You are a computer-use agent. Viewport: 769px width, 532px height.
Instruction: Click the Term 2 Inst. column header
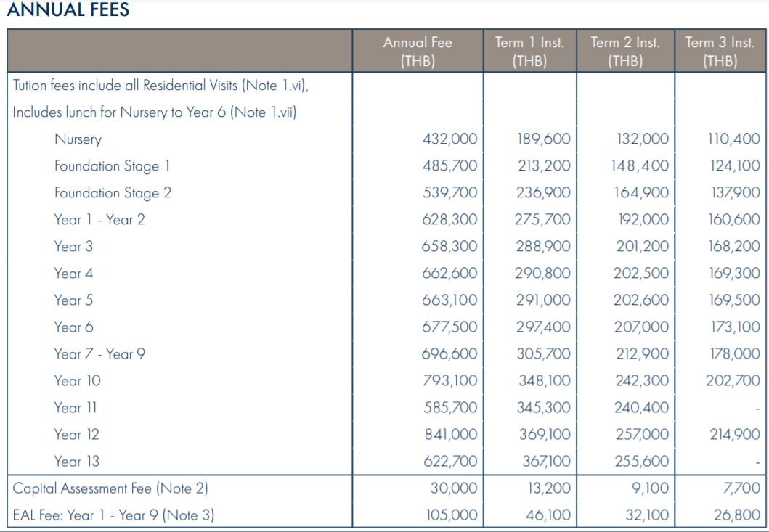click(x=625, y=52)
